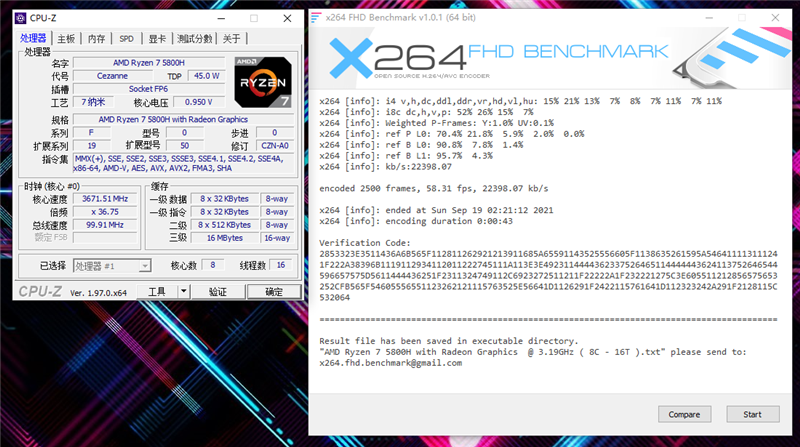
Task: Click the CZN-A0 revision value
Action: 274,145
